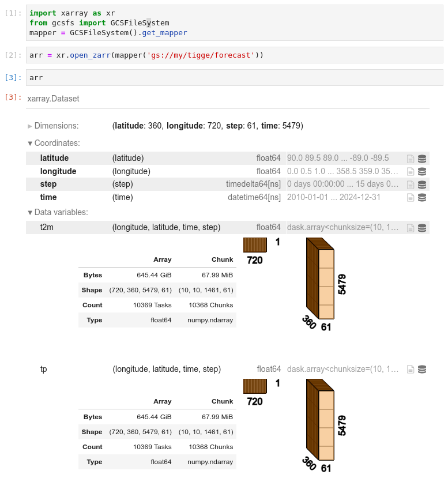This screenshot has height=482, width=448.
Task: Click the datetime64[ns] dtype text
Action: click(x=254, y=197)
